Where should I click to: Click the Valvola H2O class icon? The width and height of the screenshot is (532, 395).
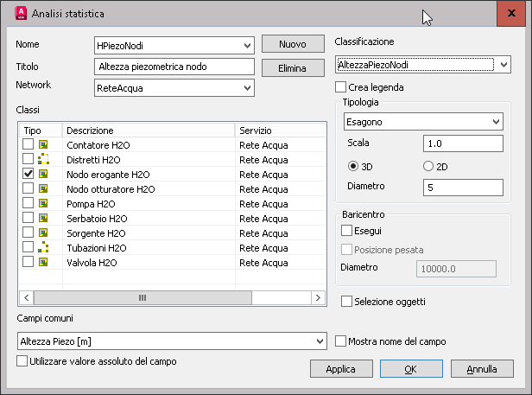(42, 262)
